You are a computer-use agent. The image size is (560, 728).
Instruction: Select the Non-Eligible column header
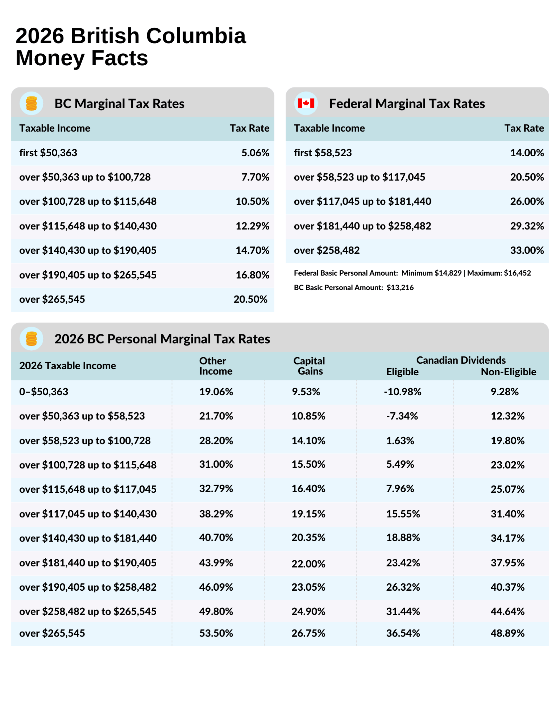[508, 372]
